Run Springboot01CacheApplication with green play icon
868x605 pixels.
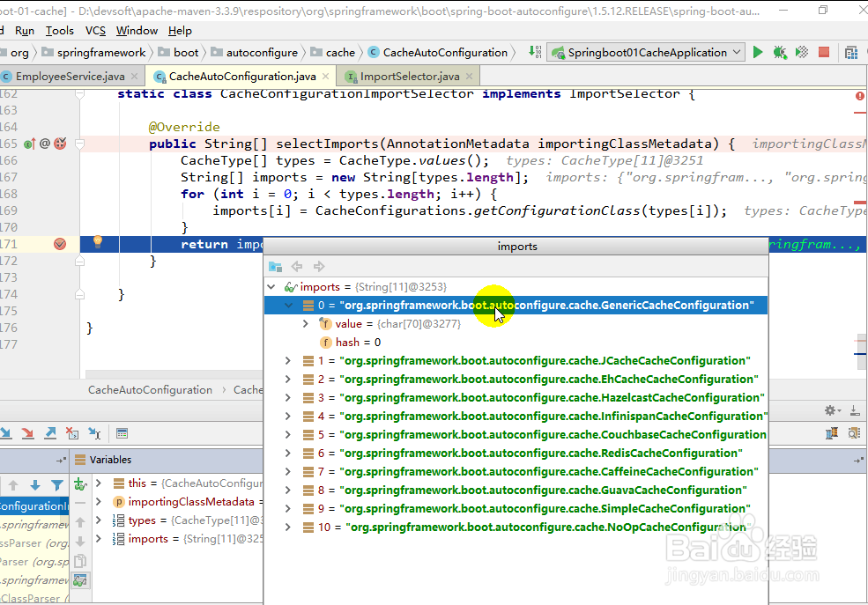758,53
